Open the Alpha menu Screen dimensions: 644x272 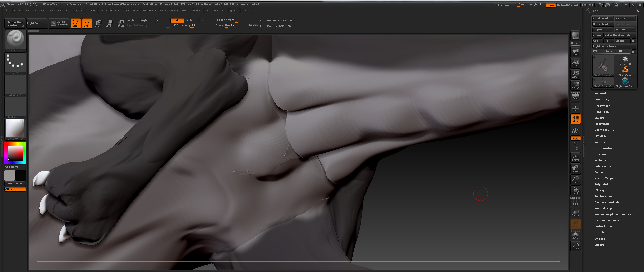pos(8,11)
